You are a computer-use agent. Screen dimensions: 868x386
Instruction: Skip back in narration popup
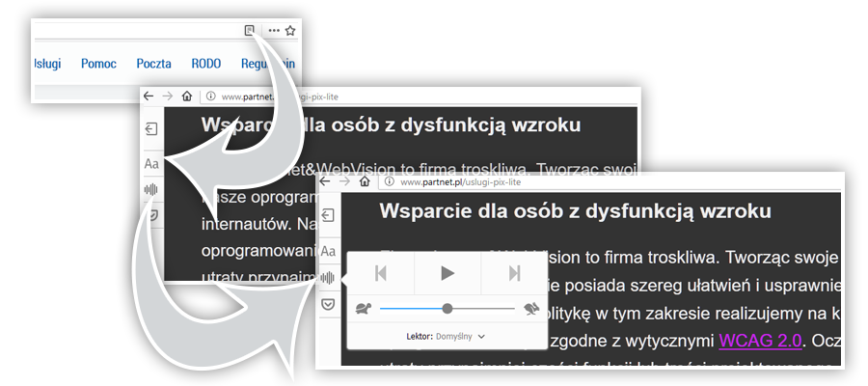tap(381, 273)
